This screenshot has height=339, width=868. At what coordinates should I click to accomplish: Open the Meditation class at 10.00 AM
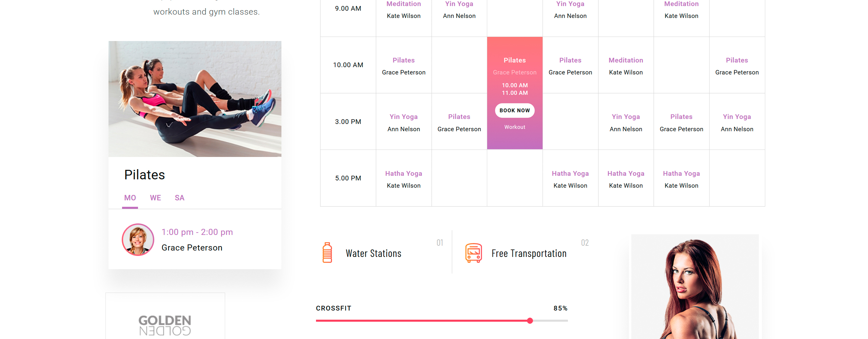[x=626, y=66]
